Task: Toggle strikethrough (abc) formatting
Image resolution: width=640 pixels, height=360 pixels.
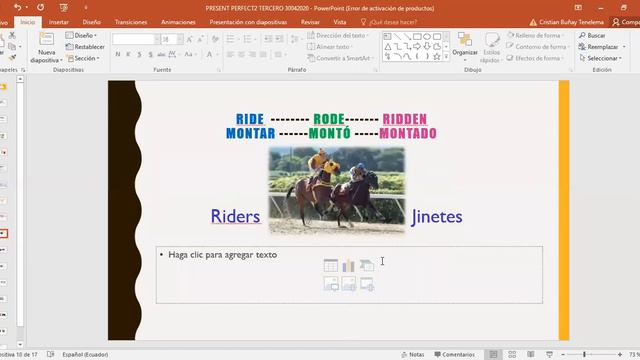Action: (161, 54)
